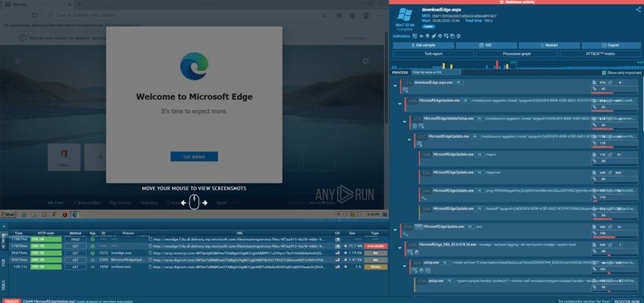This screenshot has width=644, height=303.
Task: Click first icon beneath MicrosoftEdgeUpdateSetup.exe process
Action: (x=415, y=126)
